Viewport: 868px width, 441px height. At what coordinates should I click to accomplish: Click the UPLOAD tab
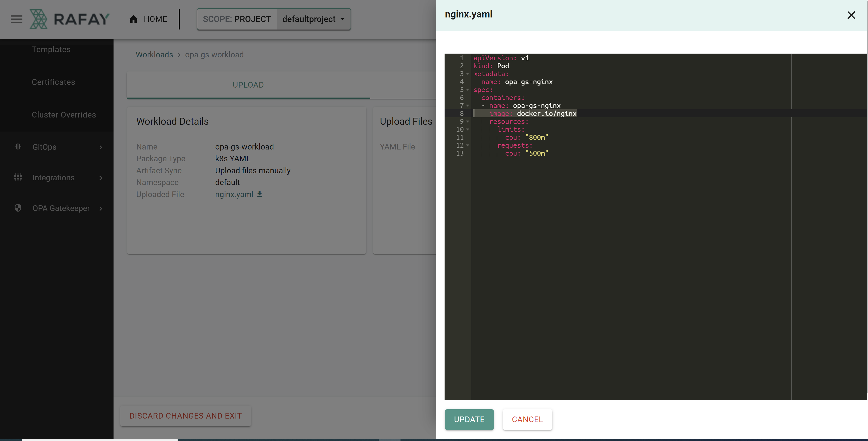coord(248,84)
